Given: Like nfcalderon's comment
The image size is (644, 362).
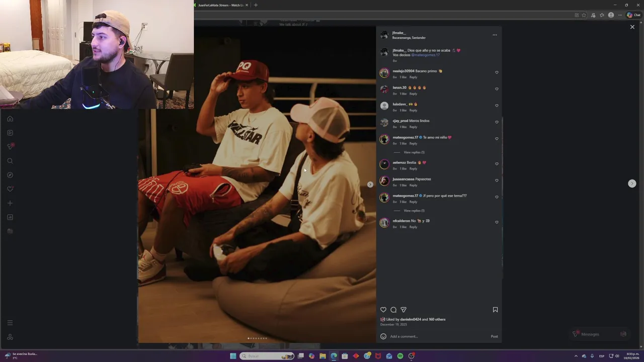Looking at the screenshot, I should (x=497, y=222).
